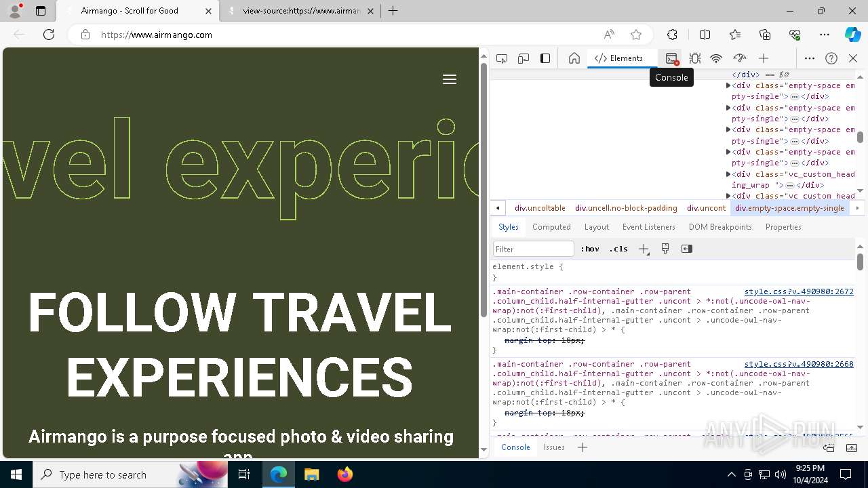This screenshot has width=868, height=488.
Task: Select div.uncoltable breadcrumb
Action: pos(540,208)
